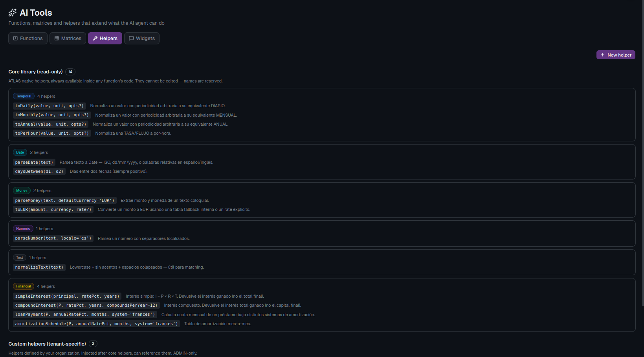Viewport: 644px width, 357px height.
Task: Click 'Interés simple' description text
Action: [195, 297]
